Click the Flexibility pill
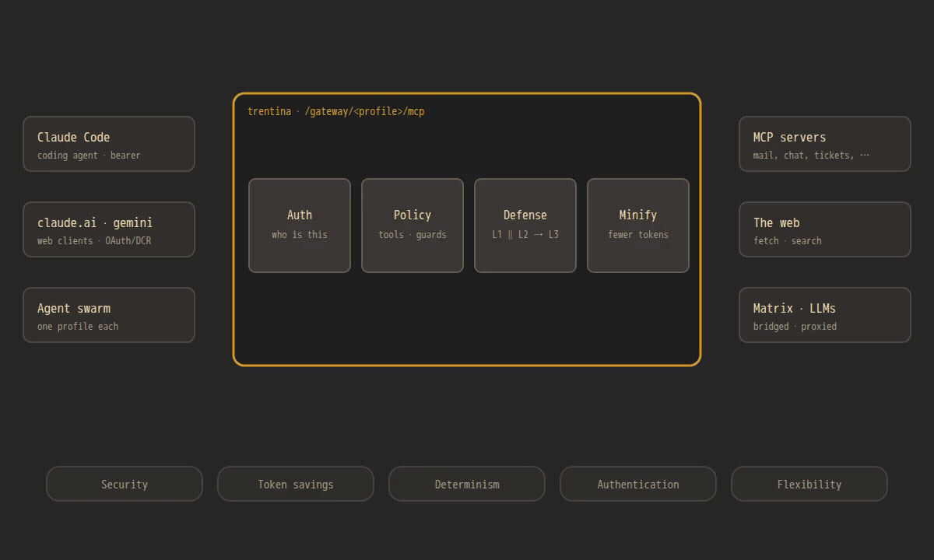This screenshot has width=934, height=560. point(809,484)
